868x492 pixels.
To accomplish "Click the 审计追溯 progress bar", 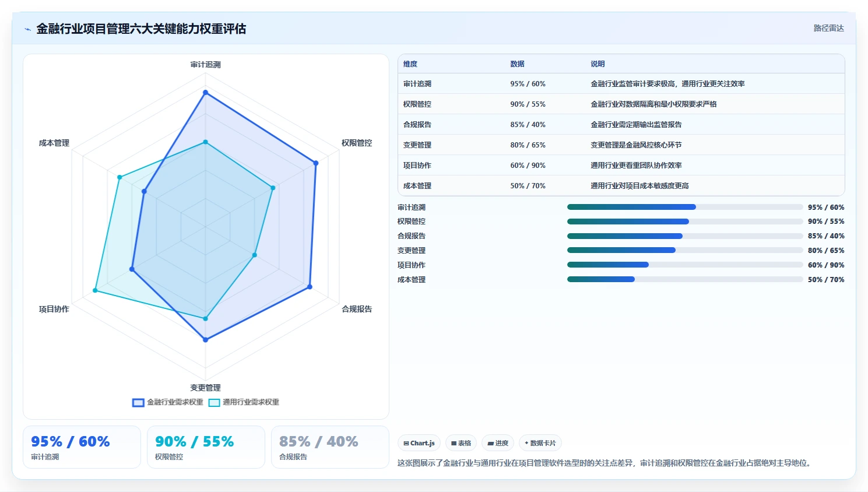I will [x=685, y=207].
